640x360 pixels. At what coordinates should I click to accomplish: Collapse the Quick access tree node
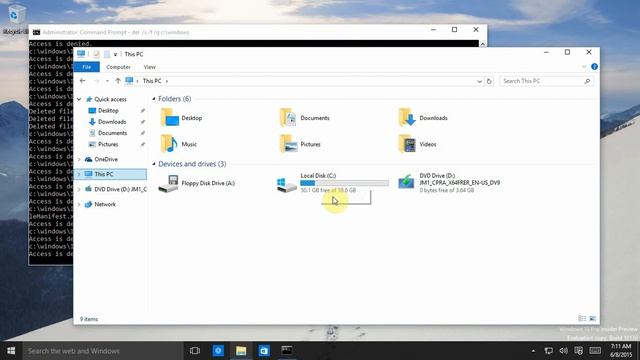pyautogui.click(x=79, y=99)
